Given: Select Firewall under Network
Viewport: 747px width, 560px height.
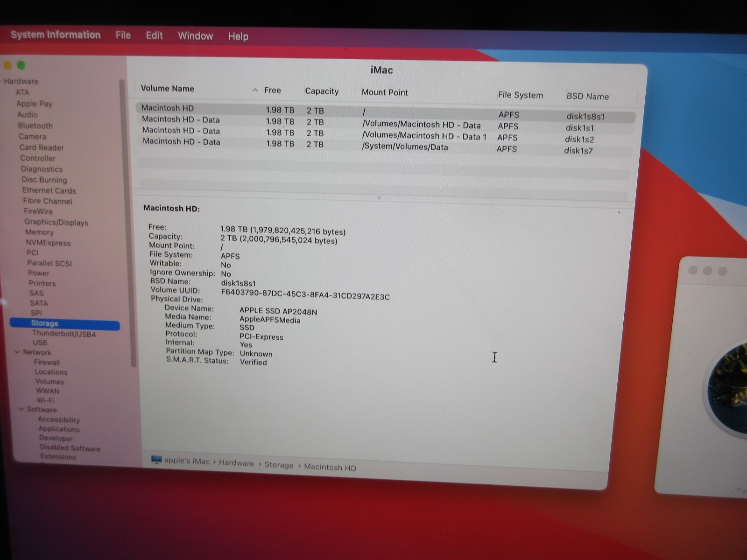Looking at the screenshot, I should tap(47, 362).
